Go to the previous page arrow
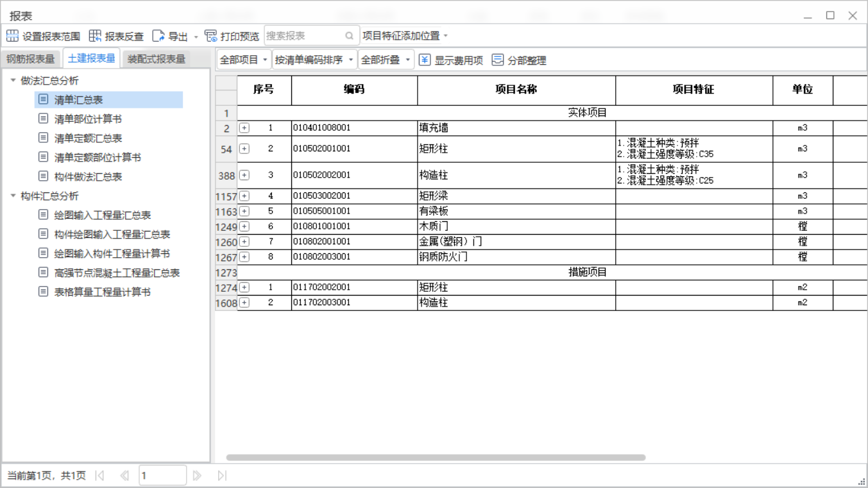Image resolution: width=868 pixels, height=488 pixels. coord(124,475)
